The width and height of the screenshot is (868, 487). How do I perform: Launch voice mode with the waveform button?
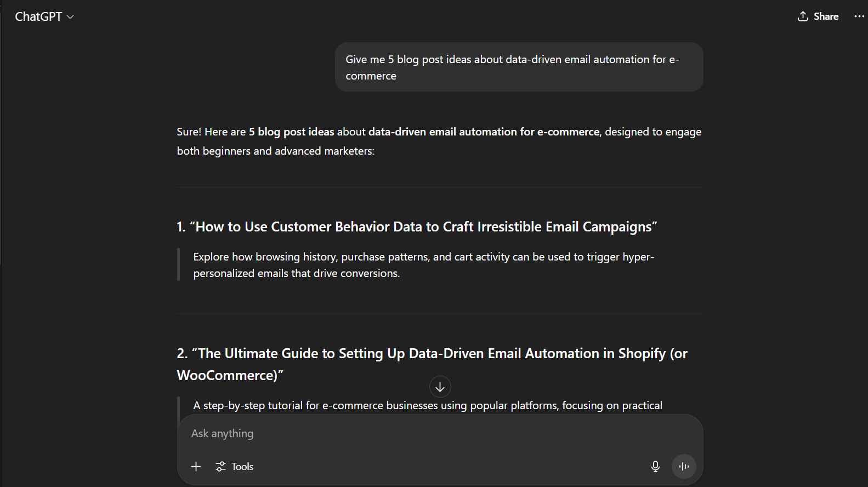click(x=684, y=466)
